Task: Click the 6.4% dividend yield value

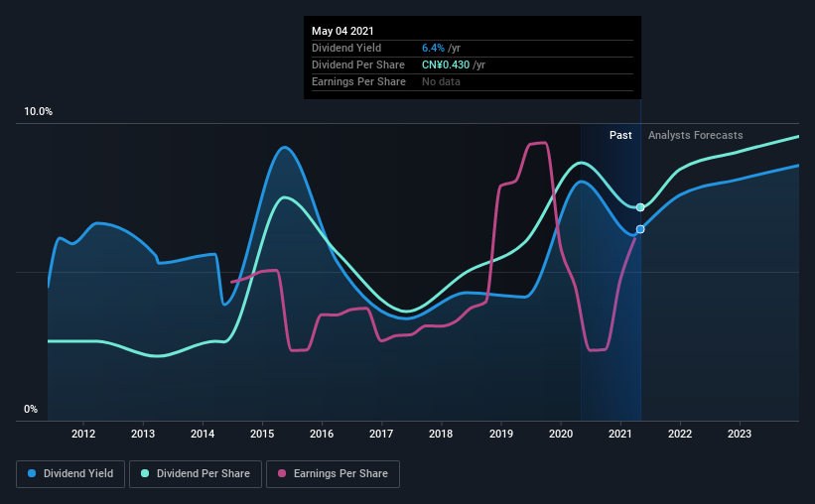Action: (x=433, y=48)
